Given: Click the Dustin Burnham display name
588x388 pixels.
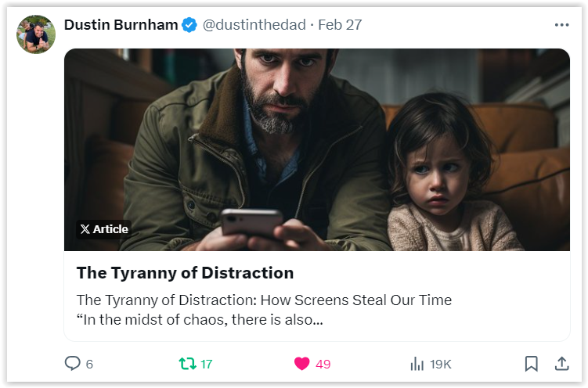Looking at the screenshot, I should point(121,25).
